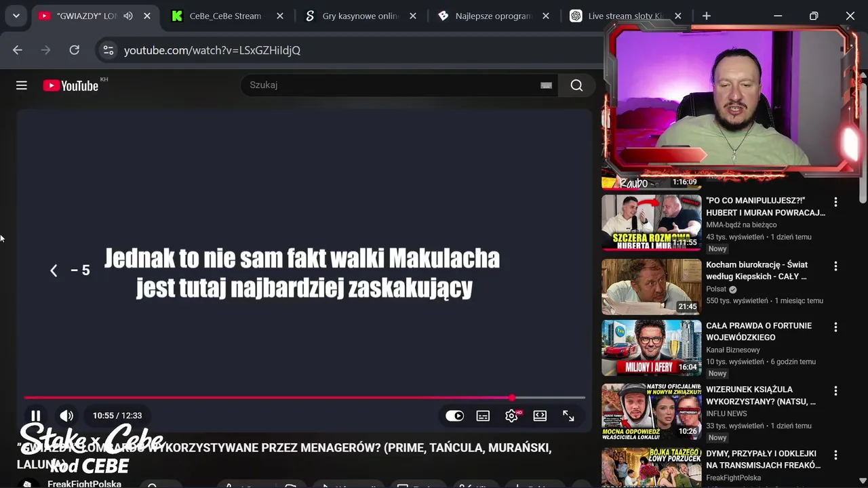
Task: Mute the video volume speaker
Action: click(66, 415)
